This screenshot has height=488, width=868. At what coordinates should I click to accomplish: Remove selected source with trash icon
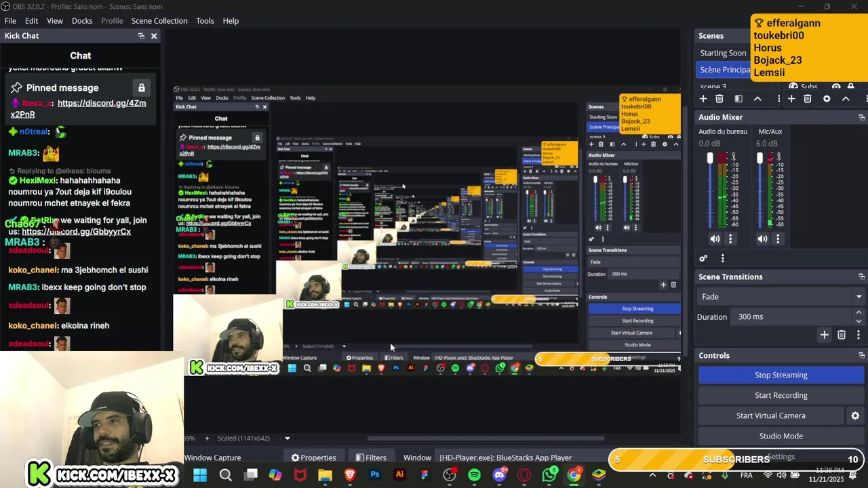(808, 99)
